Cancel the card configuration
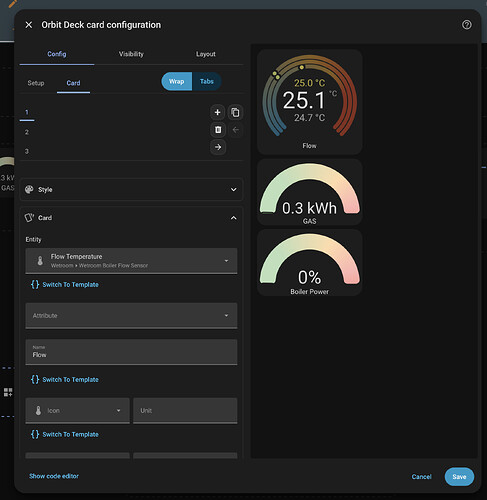 [421, 477]
